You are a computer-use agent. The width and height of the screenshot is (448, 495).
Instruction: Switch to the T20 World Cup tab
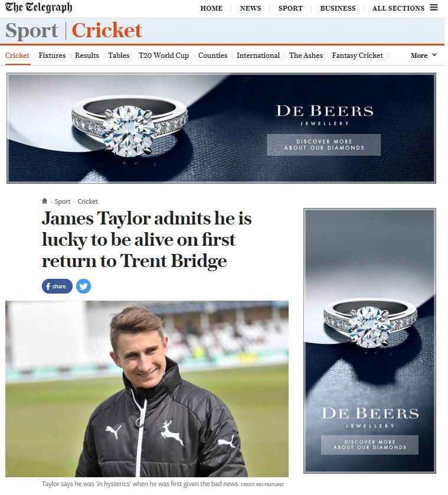pyautogui.click(x=163, y=56)
